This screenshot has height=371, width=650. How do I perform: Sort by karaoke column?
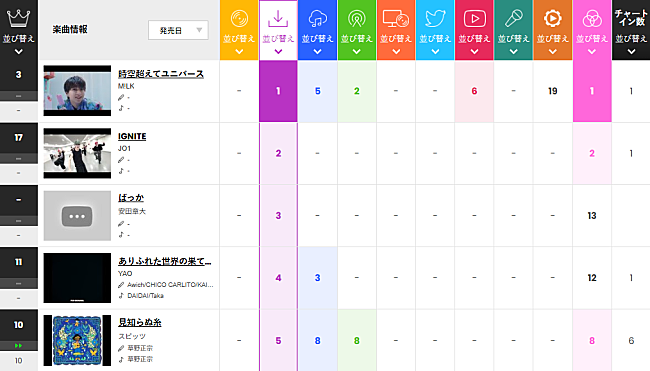point(514,44)
